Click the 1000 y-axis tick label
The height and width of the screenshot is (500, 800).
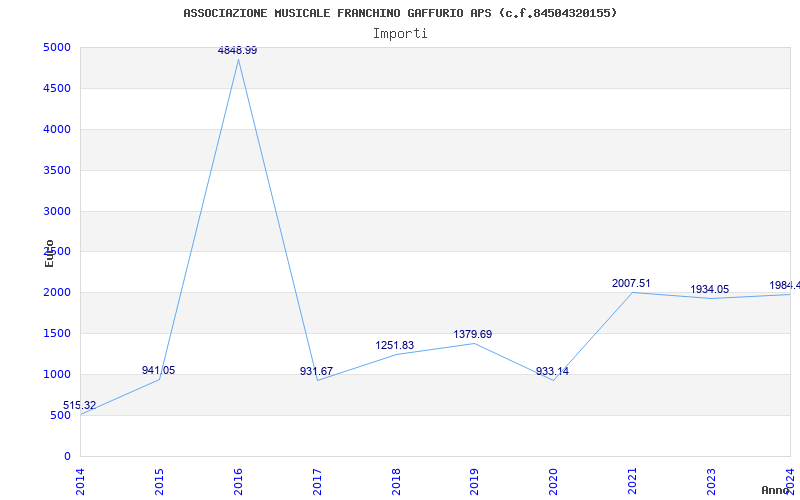[57, 374]
